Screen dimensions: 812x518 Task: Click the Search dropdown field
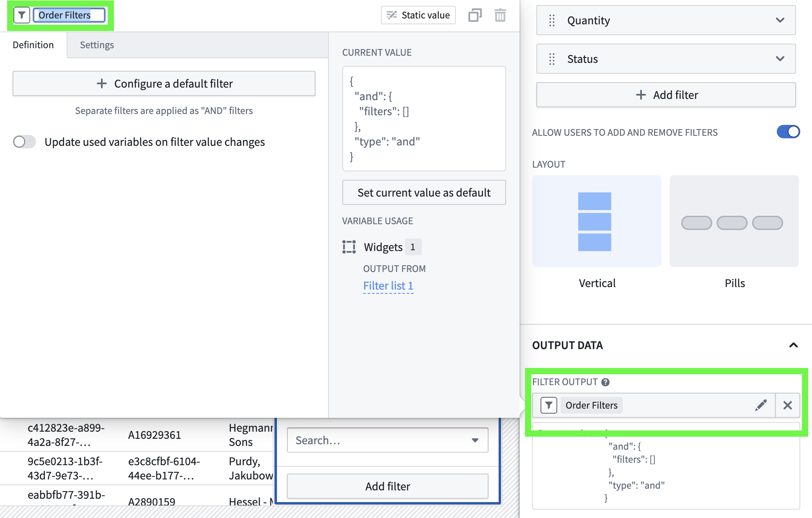pyautogui.click(x=387, y=440)
